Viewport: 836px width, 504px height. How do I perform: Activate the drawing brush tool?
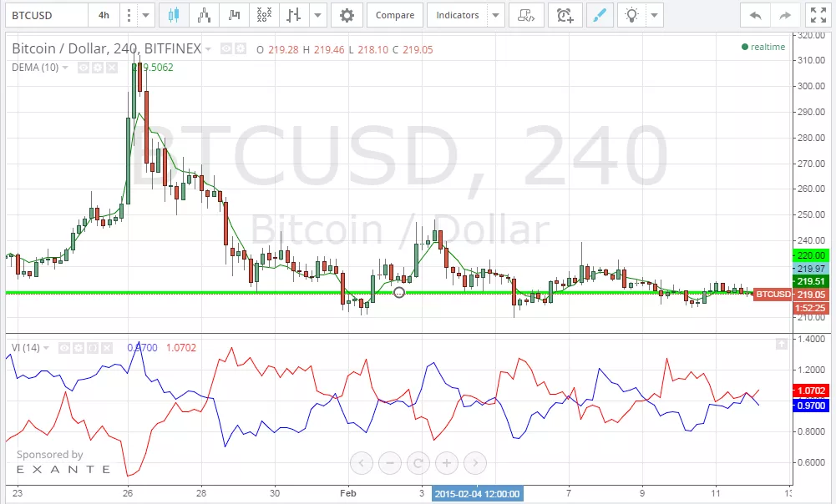(x=598, y=15)
